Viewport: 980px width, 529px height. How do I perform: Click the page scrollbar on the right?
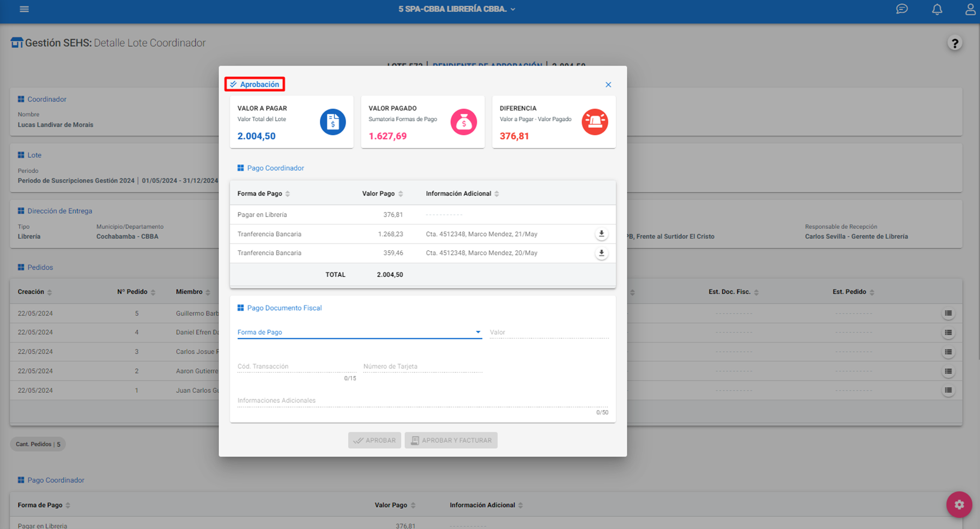click(978, 191)
